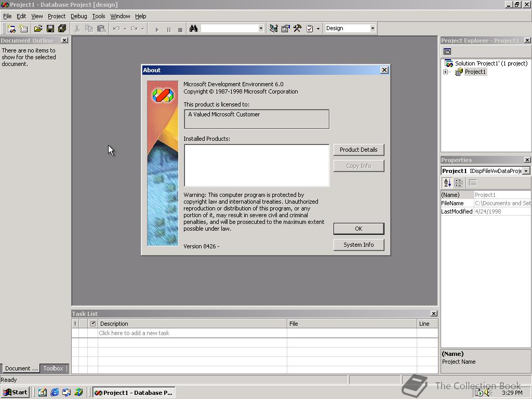532x399 pixels.
Task: Click the Description column header in Task List
Action: click(192, 324)
